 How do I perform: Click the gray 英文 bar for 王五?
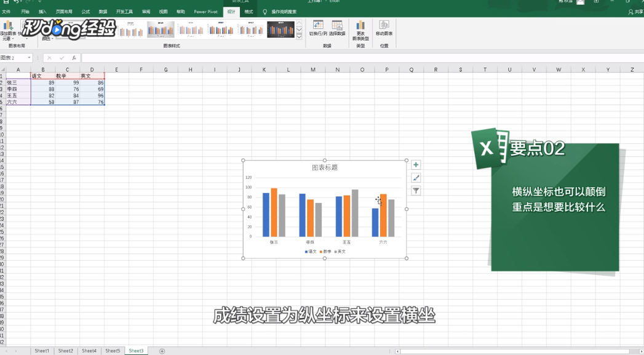tap(355, 213)
